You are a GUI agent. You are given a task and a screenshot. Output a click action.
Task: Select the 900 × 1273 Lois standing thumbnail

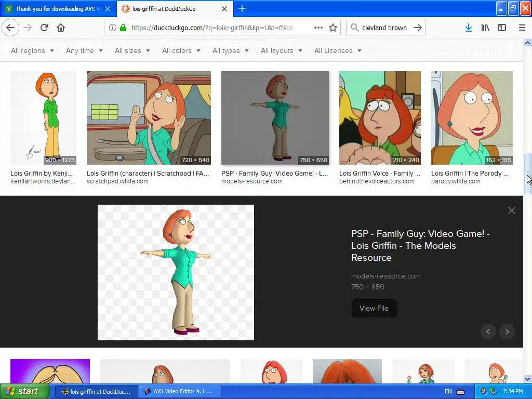click(44, 118)
